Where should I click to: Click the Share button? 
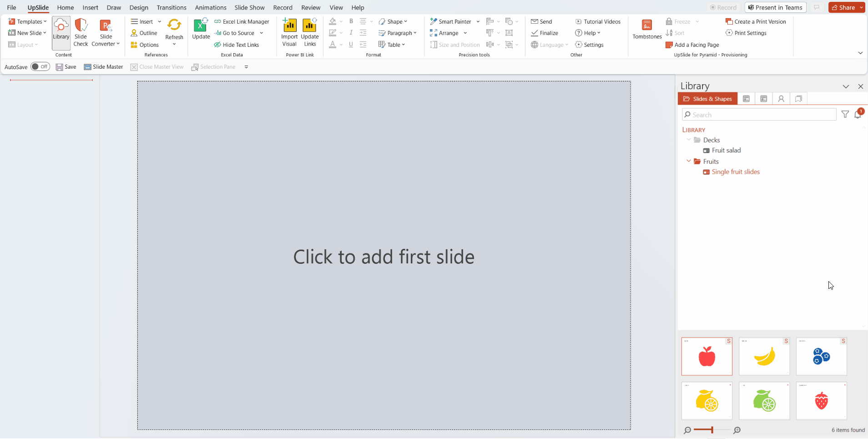point(843,7)
